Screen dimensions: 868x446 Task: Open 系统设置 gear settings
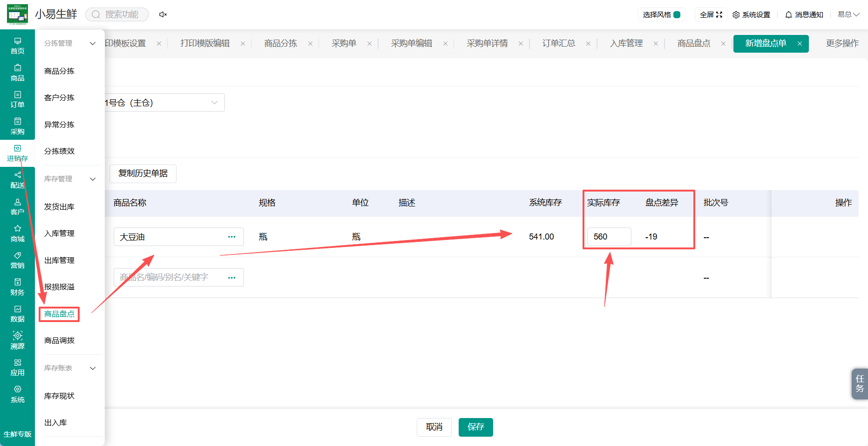click(751, 14)
